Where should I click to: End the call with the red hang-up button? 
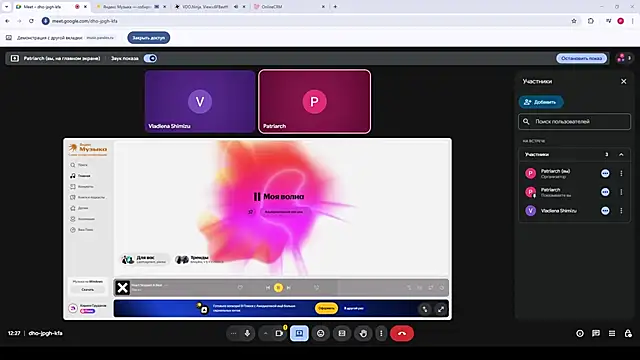402,333
